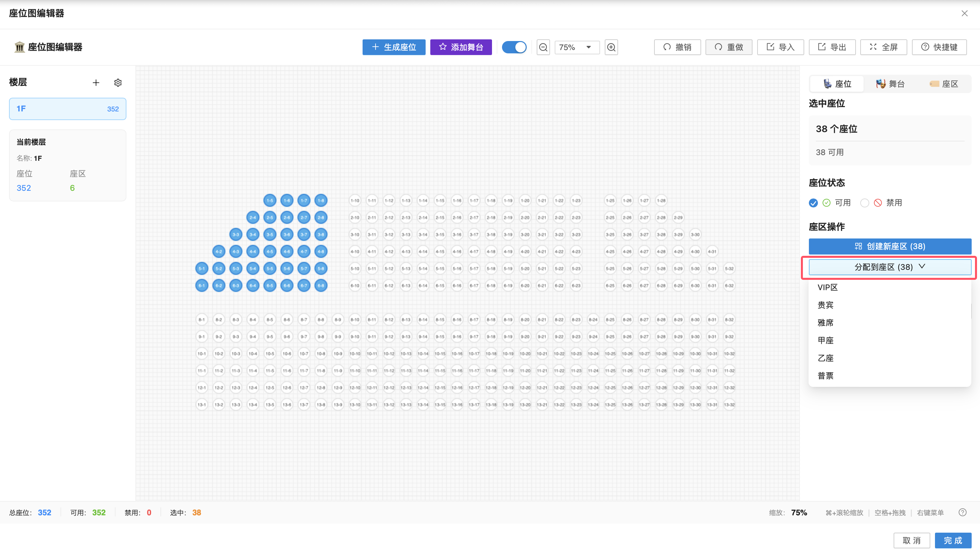Click the undo (撤销) toolbar button
Image resolution: width=980 pixels, height=557 pixels.
pyautogui.click(x=677, y=47)
